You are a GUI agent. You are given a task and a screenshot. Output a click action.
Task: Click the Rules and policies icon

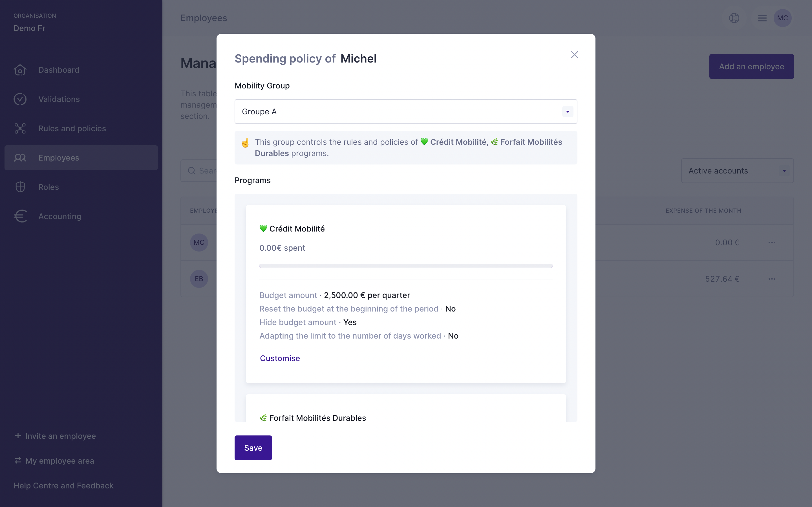coord(20,128)
